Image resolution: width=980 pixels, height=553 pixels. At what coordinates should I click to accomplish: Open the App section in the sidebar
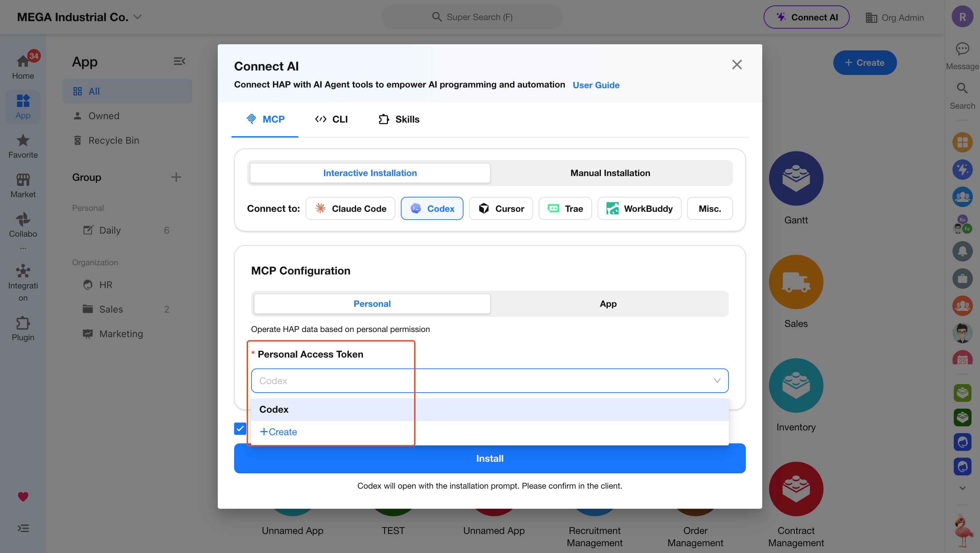[23, 107]
